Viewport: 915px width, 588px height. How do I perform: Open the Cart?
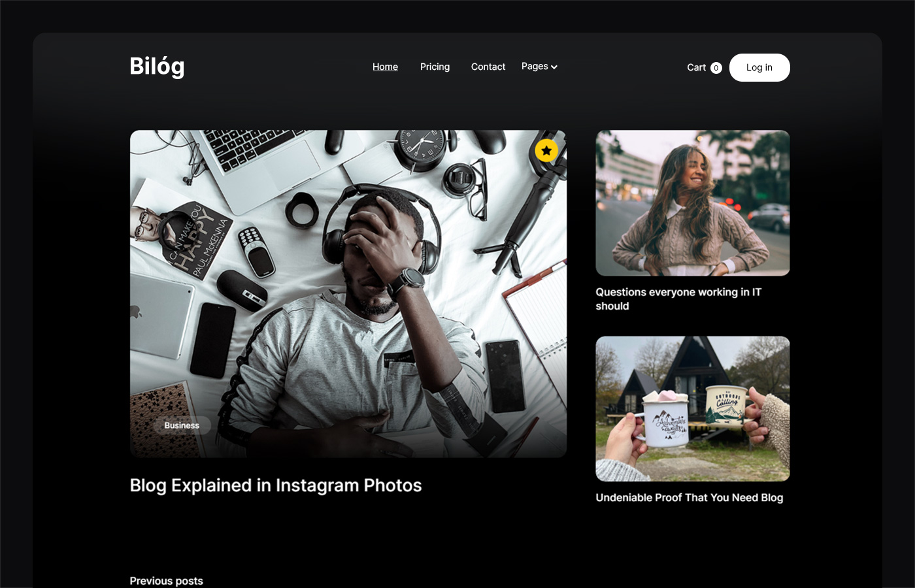695,67
